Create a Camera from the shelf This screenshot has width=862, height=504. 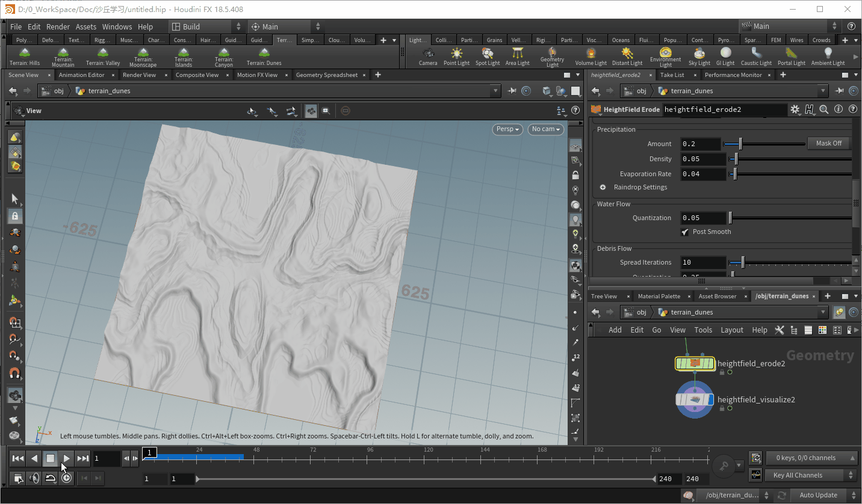[428, 57]
